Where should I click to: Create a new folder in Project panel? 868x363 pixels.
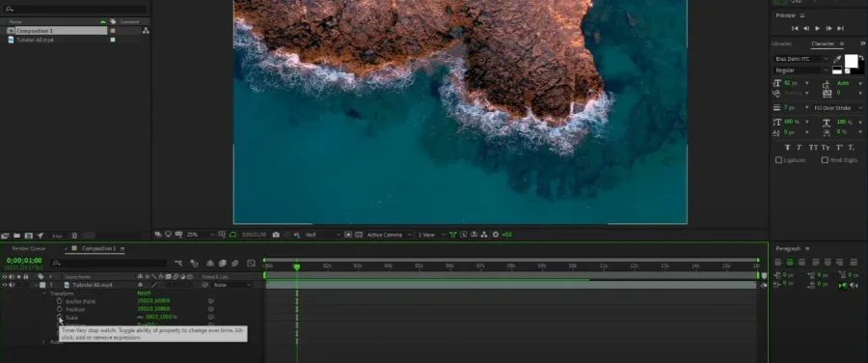tap(16, 236)
